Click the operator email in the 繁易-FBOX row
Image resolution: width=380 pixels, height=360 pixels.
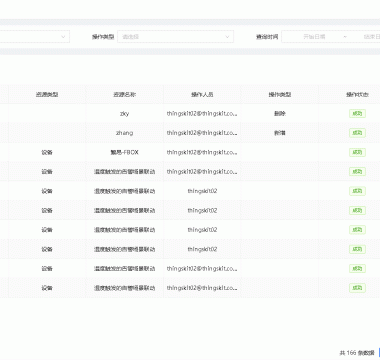coord(202,152)
